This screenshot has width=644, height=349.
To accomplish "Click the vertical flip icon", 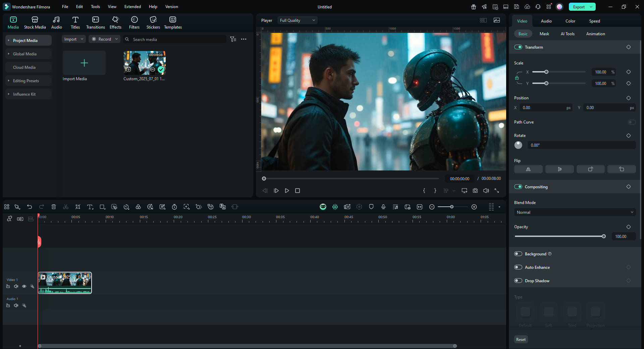I will pyautogui.click(x=559, y=169).
